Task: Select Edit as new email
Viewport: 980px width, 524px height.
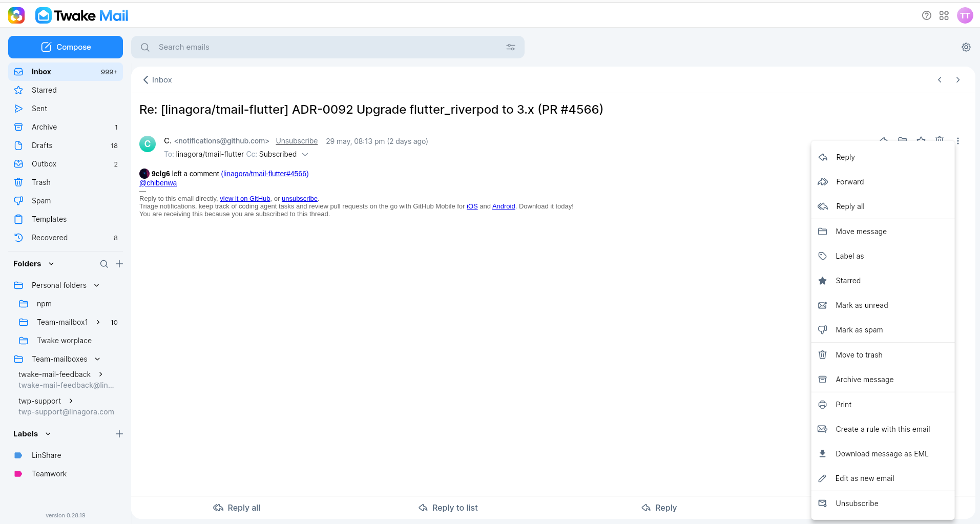Action: [883, 478]
